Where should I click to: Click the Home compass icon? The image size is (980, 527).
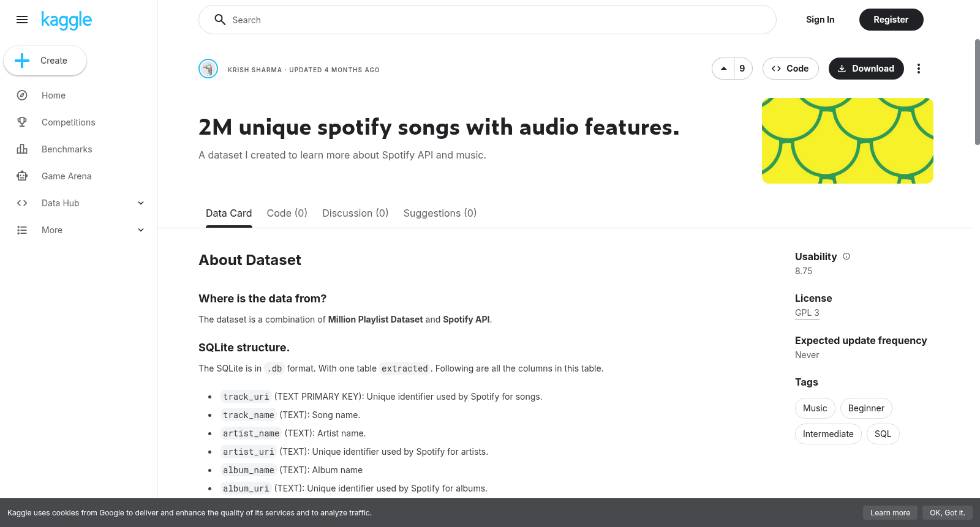(22, 95)
